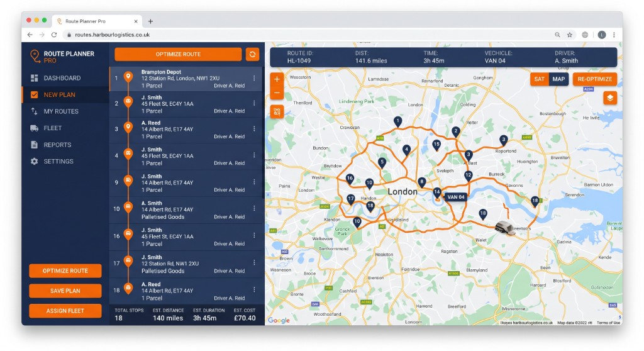Select the New Plan sidebar item
This screenshot has height=351, width=644.
[x=65, y=94]
